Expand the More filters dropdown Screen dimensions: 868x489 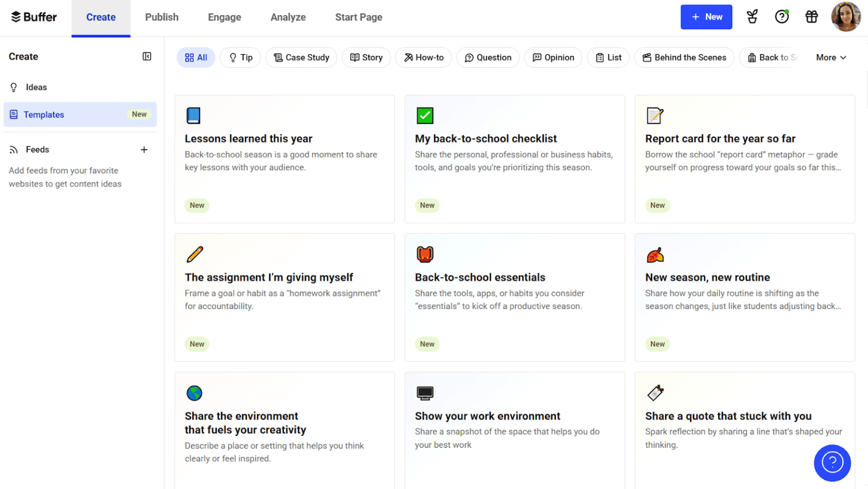(x=831, y=58)
